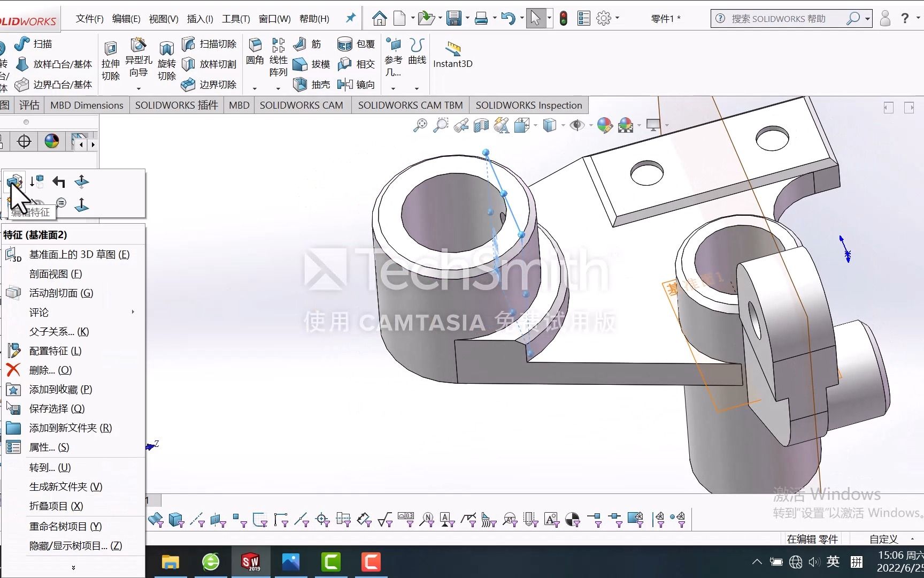This screenshot has height=578, width=924.
Task: Switch to the SOLIDWORKS CAM tab
Action: tap(302, 105)
